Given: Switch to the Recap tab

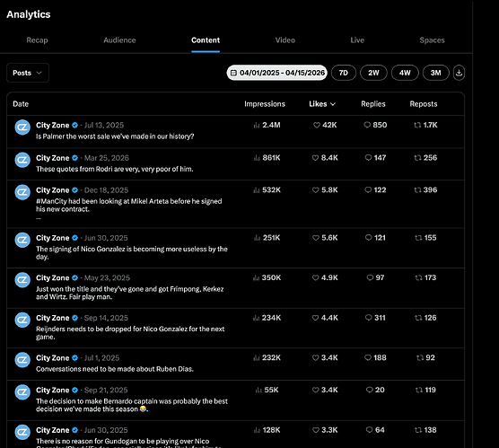Looking at the screenshot, I should tap(37, 40).
